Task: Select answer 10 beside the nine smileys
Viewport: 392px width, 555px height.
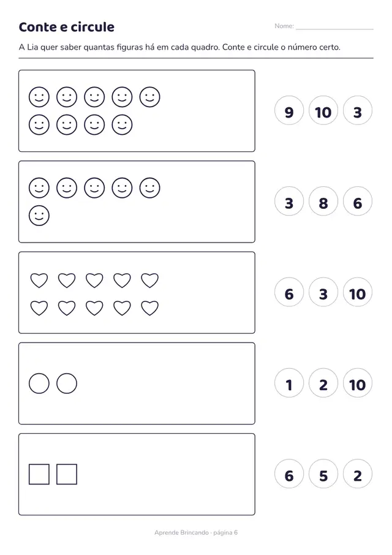Action: pos(323,110)
